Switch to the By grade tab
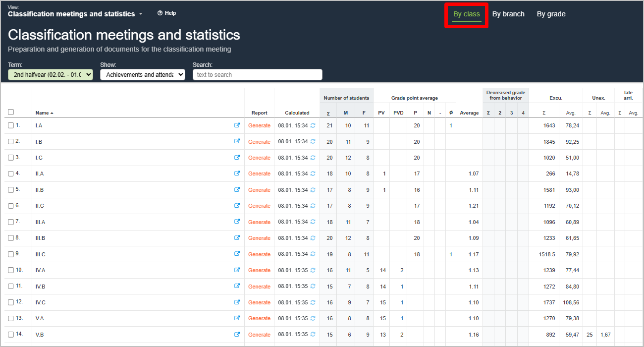Viewport: 644px width, 347px height. point(551,14)
